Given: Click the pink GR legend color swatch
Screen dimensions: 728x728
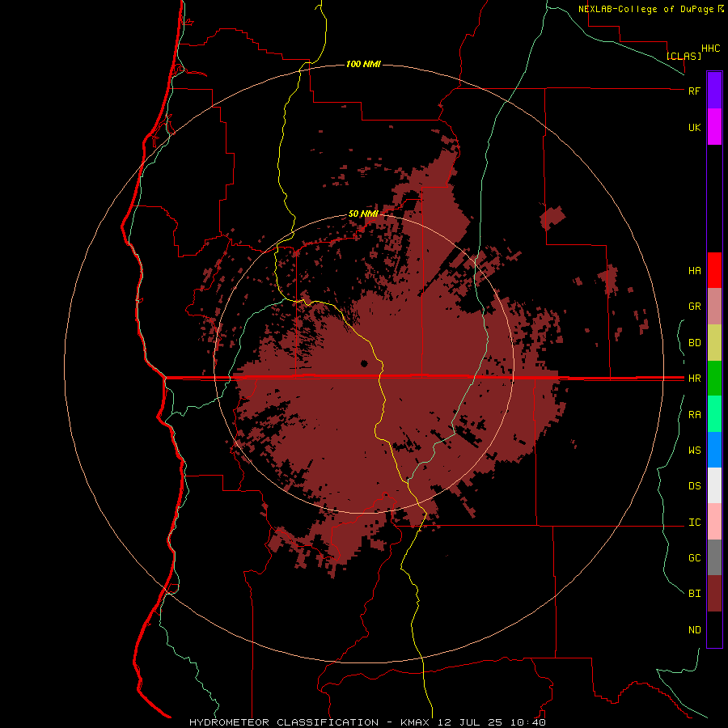Looking at the screenshot, I should coord(714,307).
